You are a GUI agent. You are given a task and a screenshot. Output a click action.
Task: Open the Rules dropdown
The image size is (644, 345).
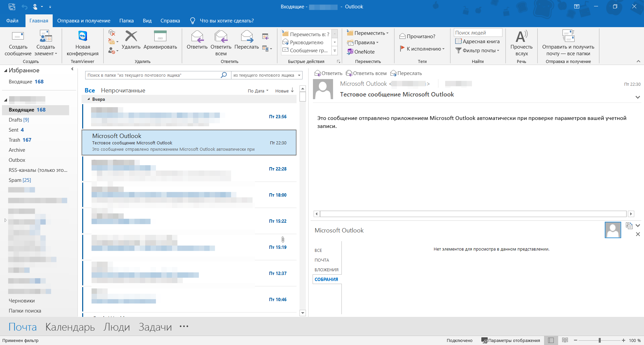(x=362, y=42)
